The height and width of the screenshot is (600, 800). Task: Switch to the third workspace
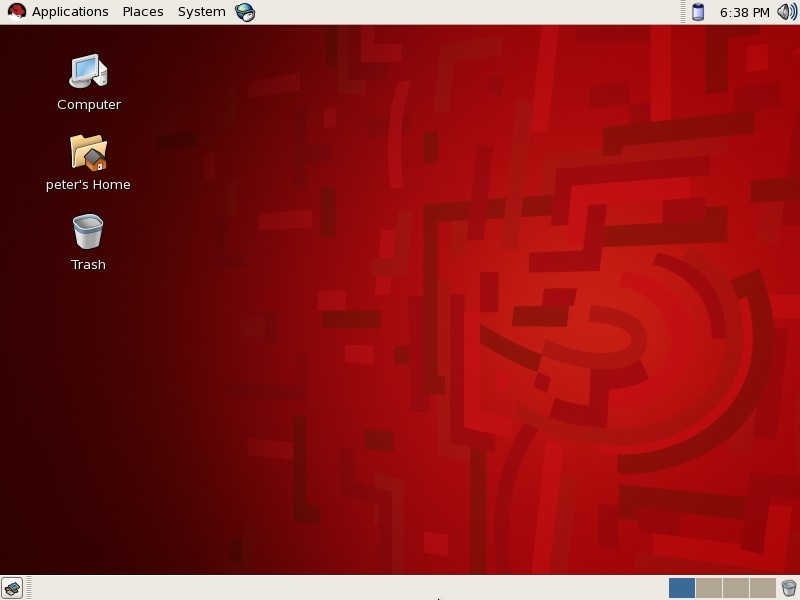coord(736,588)
